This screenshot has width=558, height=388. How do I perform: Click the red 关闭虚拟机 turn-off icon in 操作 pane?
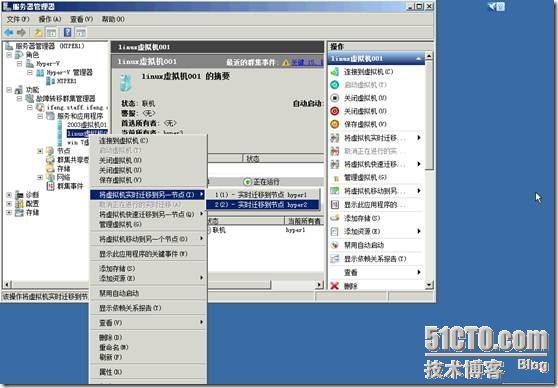click(335, 111)
